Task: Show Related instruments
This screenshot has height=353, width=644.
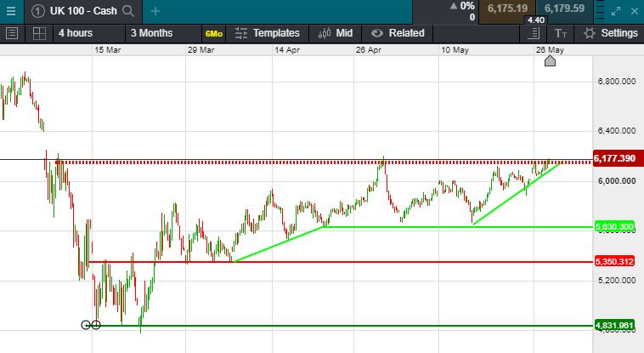Action: [397, 33]
